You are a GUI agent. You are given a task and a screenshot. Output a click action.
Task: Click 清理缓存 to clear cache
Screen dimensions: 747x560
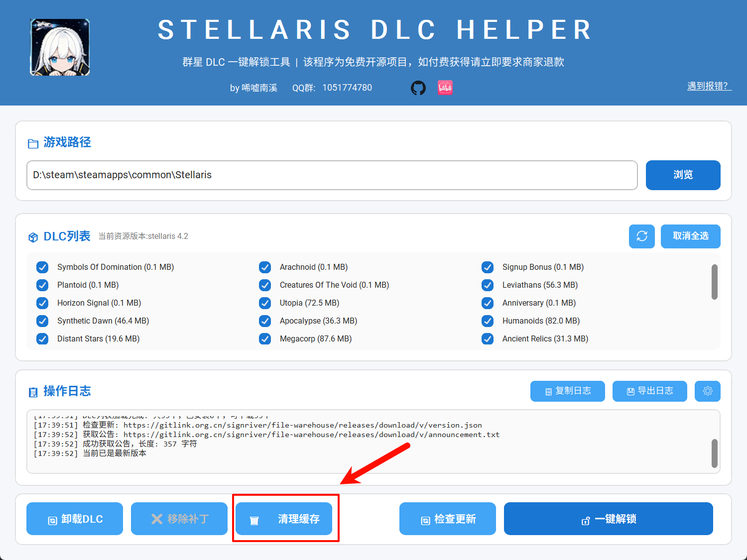(x=284, y=519)
